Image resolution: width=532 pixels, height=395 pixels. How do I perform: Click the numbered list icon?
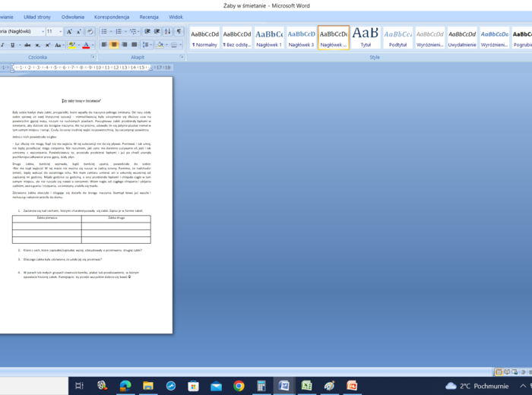[119, 32]
